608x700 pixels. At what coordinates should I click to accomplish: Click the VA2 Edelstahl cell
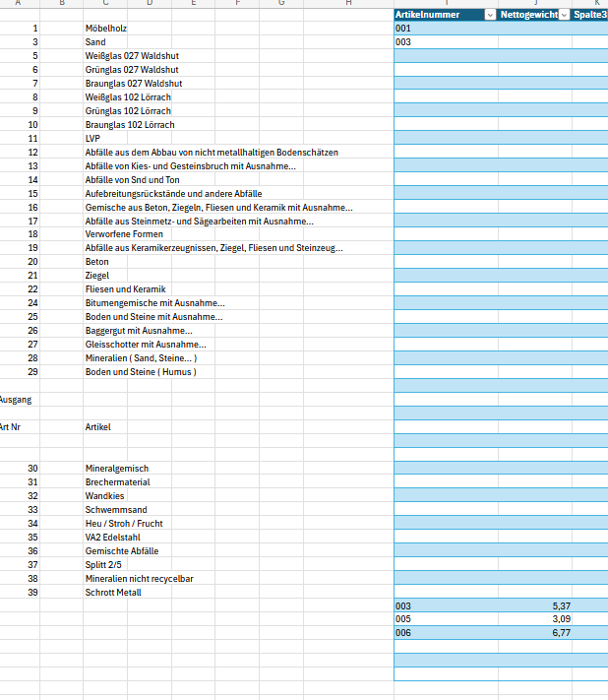coord(113,538)
